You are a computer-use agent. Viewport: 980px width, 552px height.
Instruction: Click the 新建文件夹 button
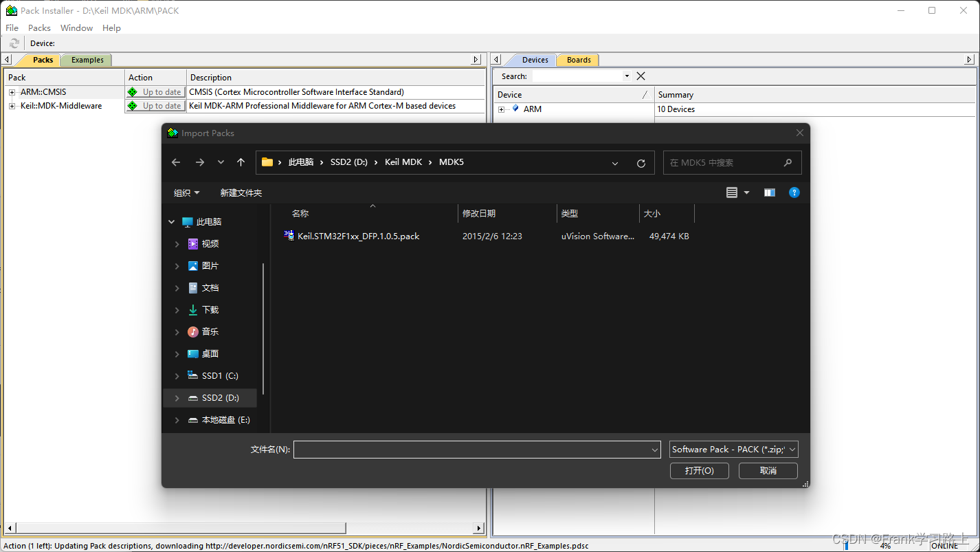241,193
